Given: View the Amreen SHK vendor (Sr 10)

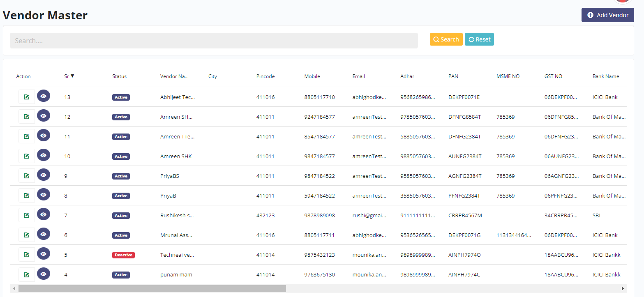Looking at the screenshot, I should click(x=44, y=155).
